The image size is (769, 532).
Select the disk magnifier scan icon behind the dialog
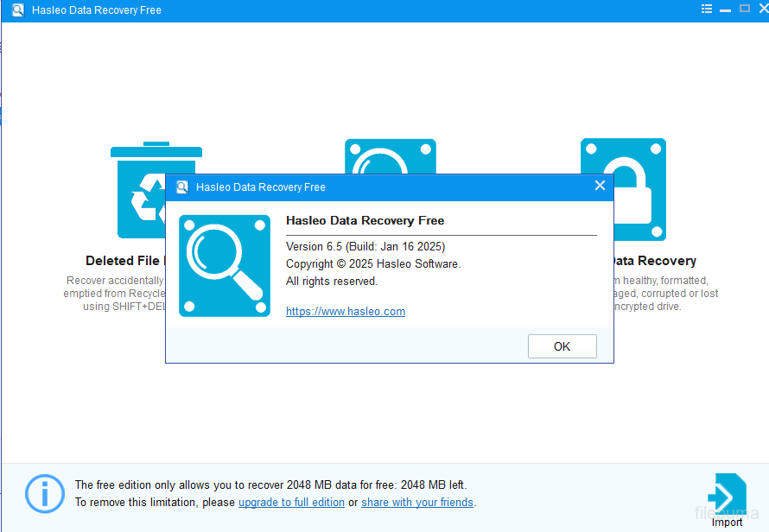coord(391,155)
